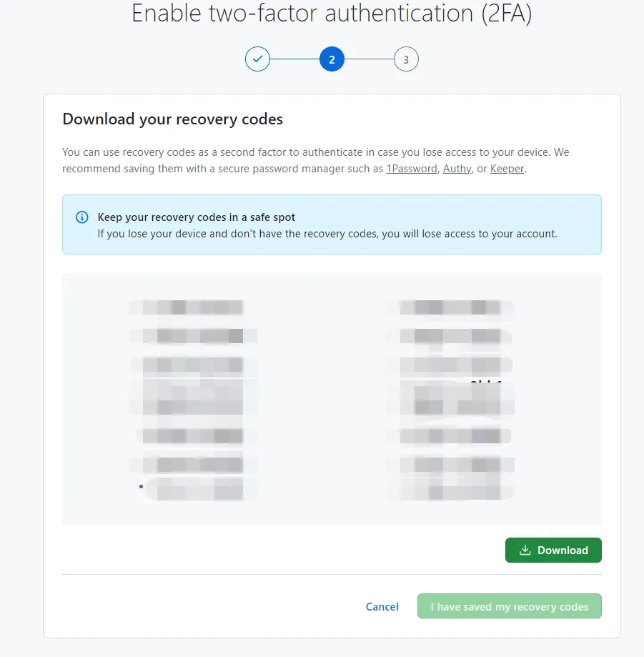644x657 pixels.
Task: Click the completed step 1 checkmark icon
Action: click(257, 60)
